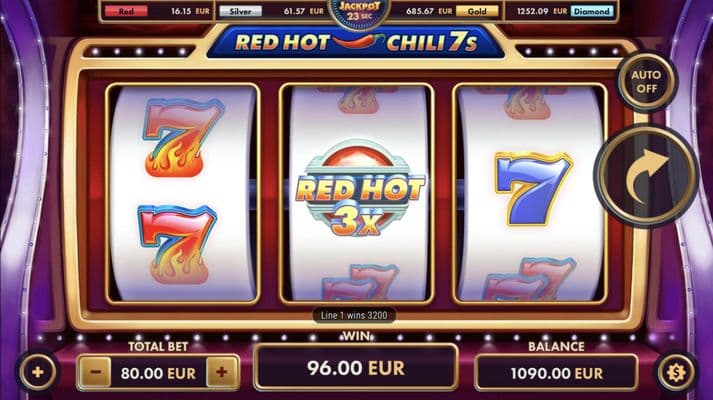
Task: Click the Red Hot Chili 7s title logo
Action: (x=356, y=43)
